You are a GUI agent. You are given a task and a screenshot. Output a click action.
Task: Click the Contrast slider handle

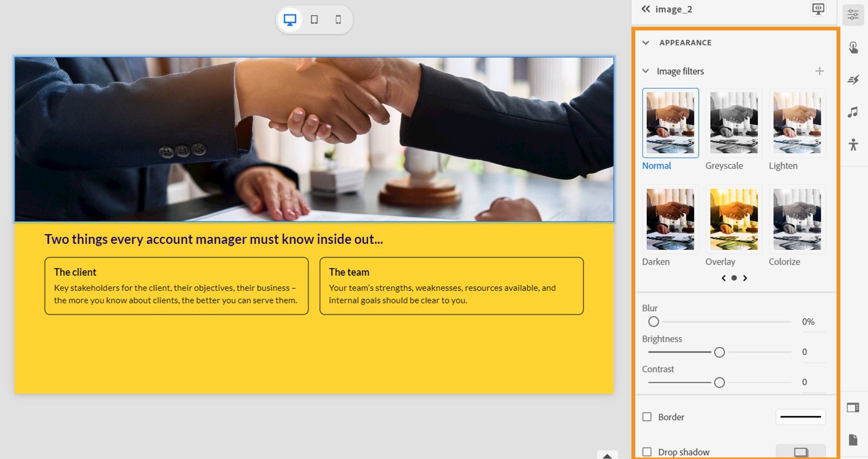719,383
